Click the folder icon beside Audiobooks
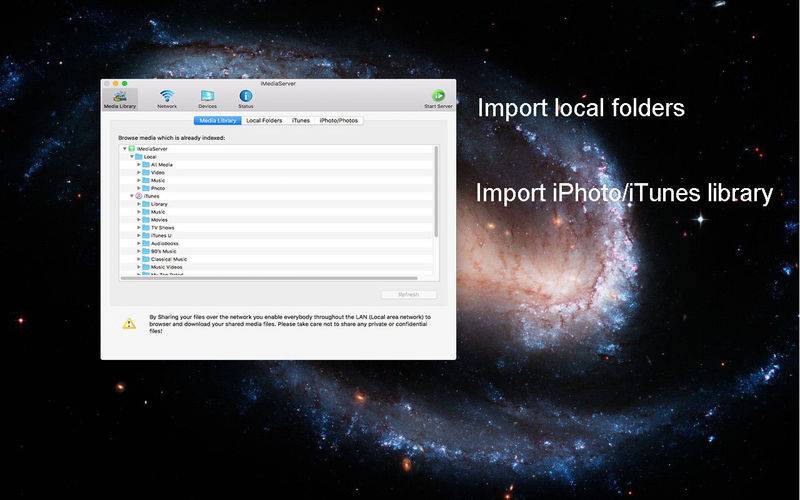 tap(146, 243)
